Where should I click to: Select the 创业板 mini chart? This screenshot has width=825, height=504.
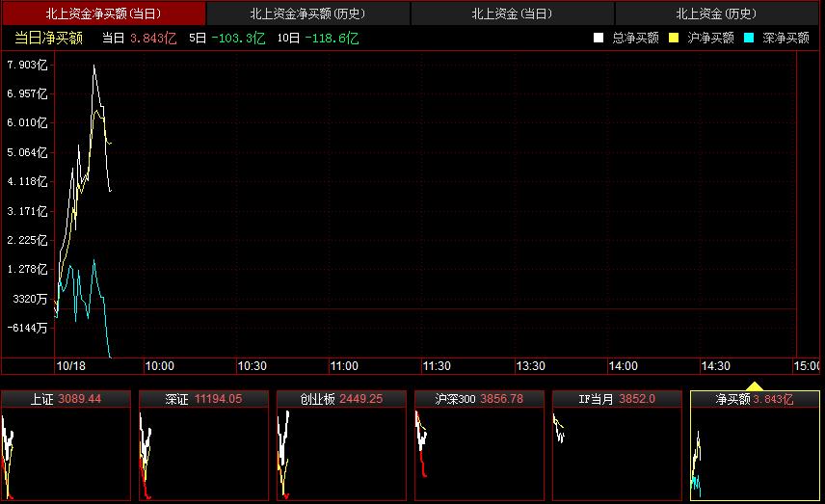[341, 446]
